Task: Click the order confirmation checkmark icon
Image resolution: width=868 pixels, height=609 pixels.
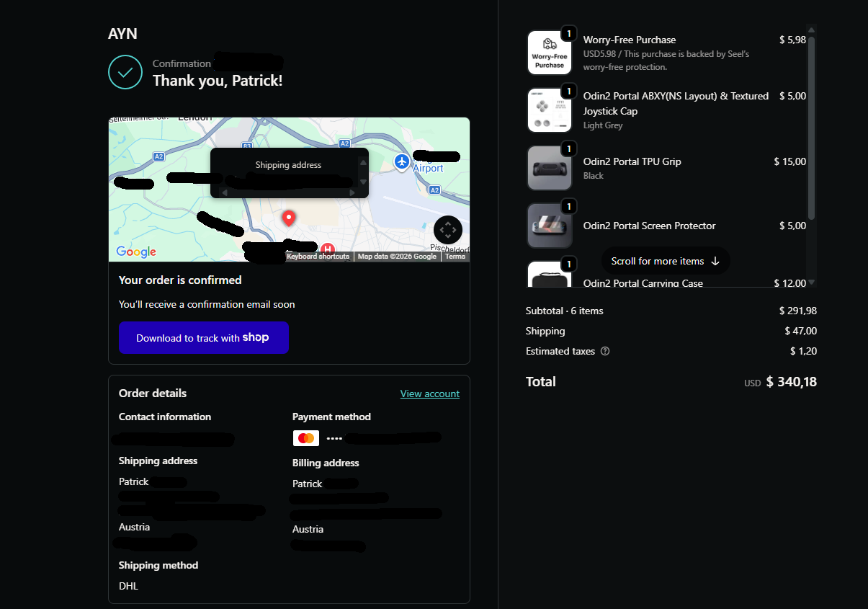Action: click(125, 71)
